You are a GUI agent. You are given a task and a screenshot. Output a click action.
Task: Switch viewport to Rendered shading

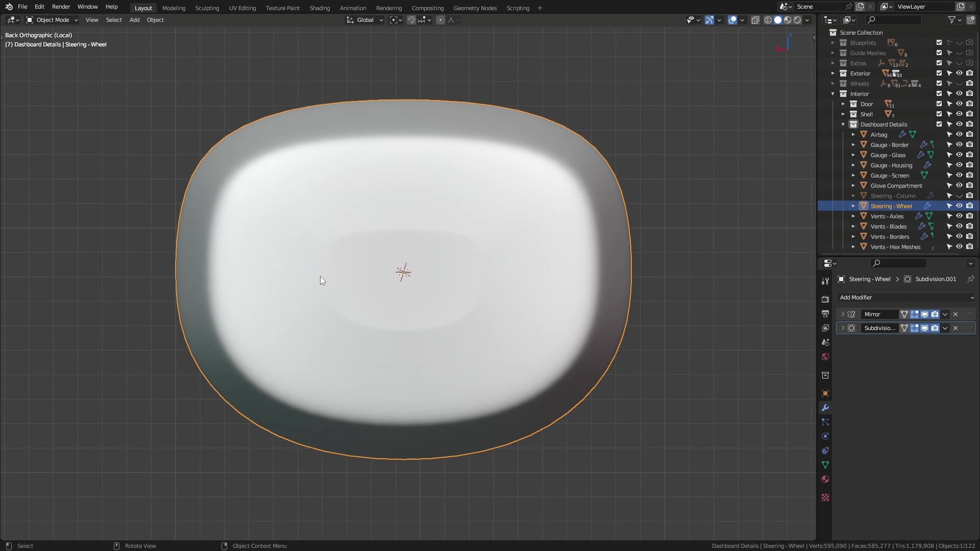click(797, 20)
